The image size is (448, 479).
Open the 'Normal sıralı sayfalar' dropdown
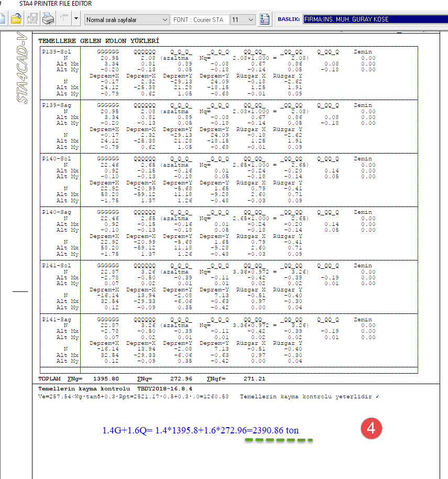click(x=126, y=20)
